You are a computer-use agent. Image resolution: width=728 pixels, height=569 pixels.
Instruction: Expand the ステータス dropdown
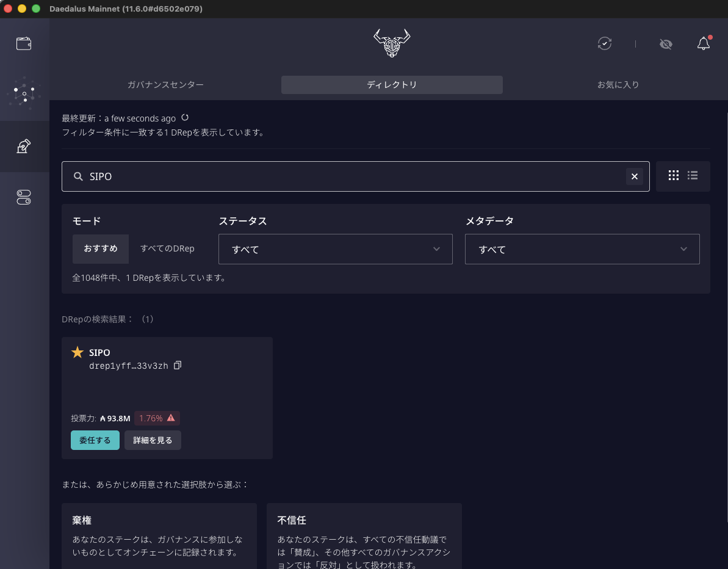(x=335, y=249)
